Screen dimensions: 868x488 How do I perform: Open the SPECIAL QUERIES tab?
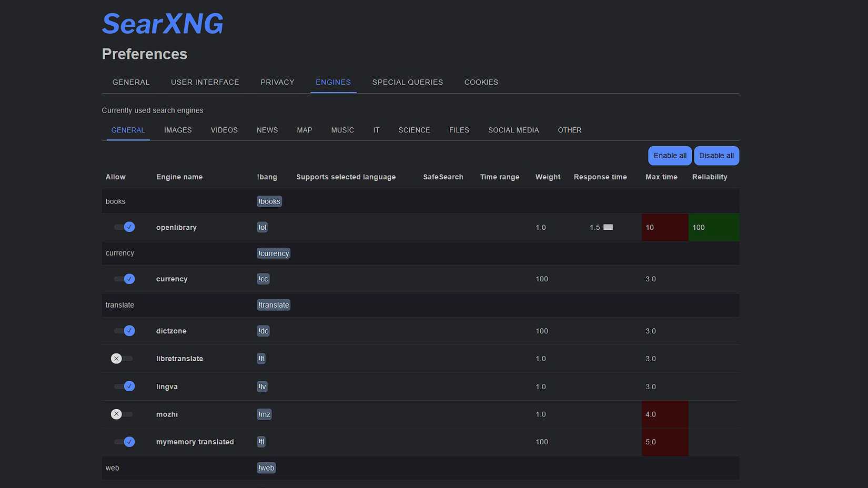click(408, 82)
